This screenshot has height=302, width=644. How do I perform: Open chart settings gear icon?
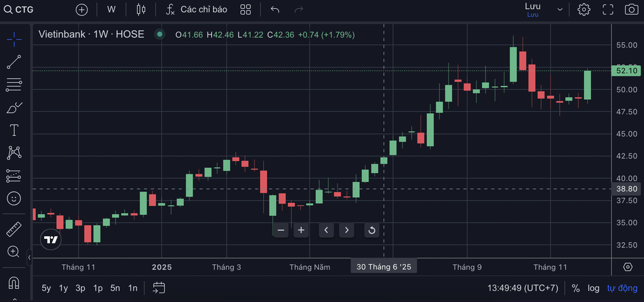(x=584, y=9)
